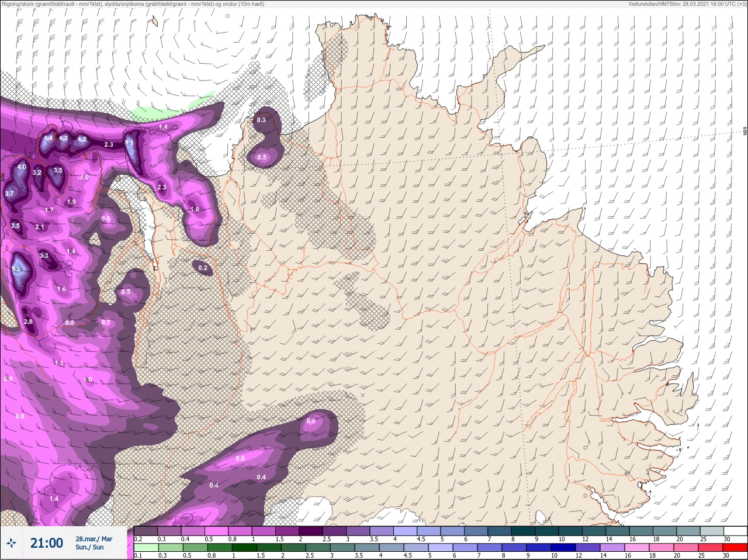
Task: Click the '30' label at the top legend row's end
Action: [x=727, y=538]
